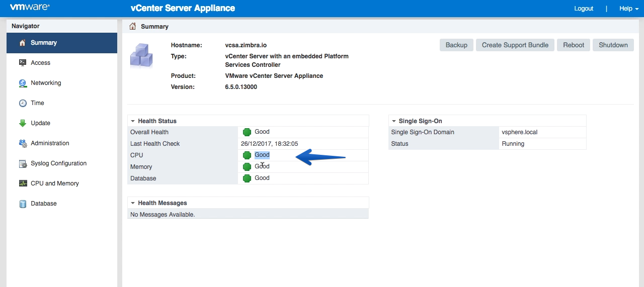Open CPU and Memory page
This screenshot has height=287, width=644.
tap(62, 183)
